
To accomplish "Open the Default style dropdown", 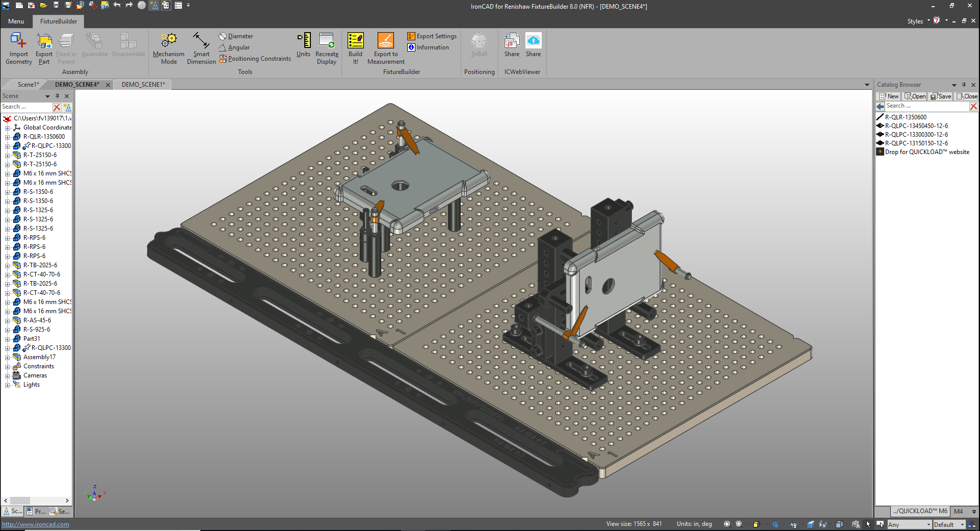I will pos(949,524).
